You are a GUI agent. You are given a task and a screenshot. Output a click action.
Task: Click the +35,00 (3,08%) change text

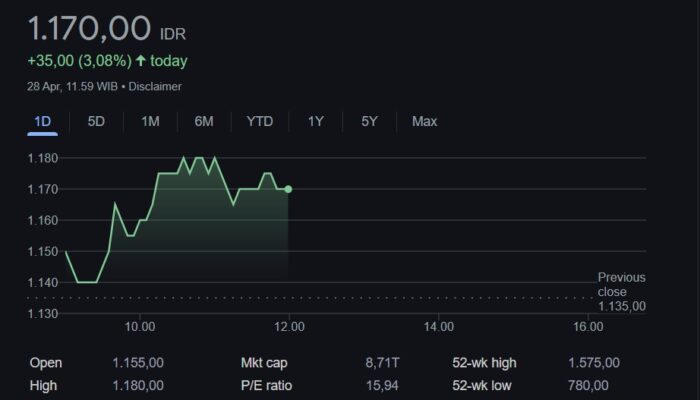point(79,61)
